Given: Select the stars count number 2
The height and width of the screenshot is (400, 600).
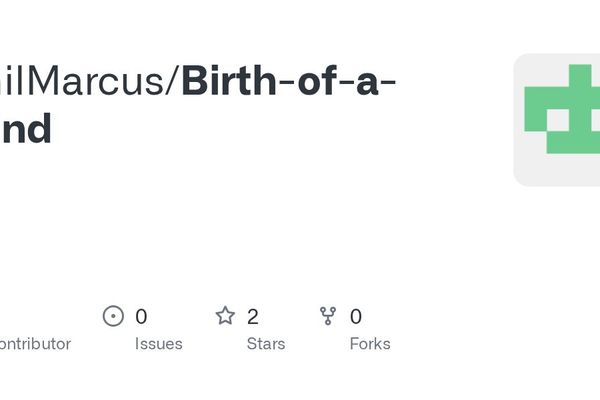Looking at the screenshot, I should (253, 317).
